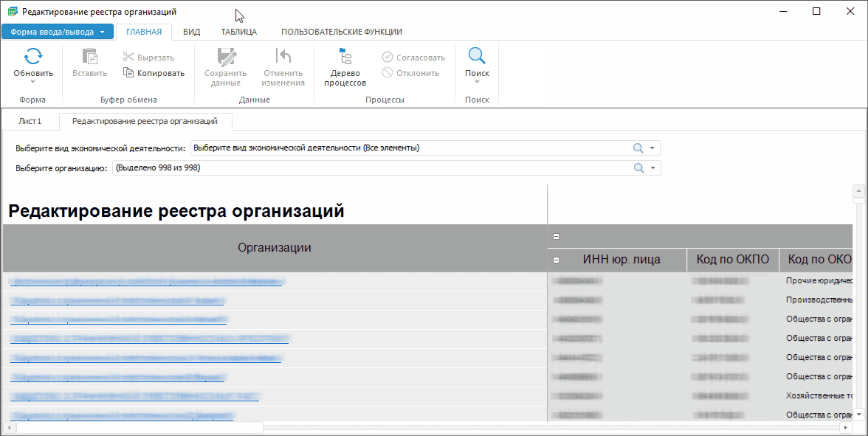Screen dimensions: 868x436
Task: Click the Поиск magnifier icon
Action: [x=477, y=56]
